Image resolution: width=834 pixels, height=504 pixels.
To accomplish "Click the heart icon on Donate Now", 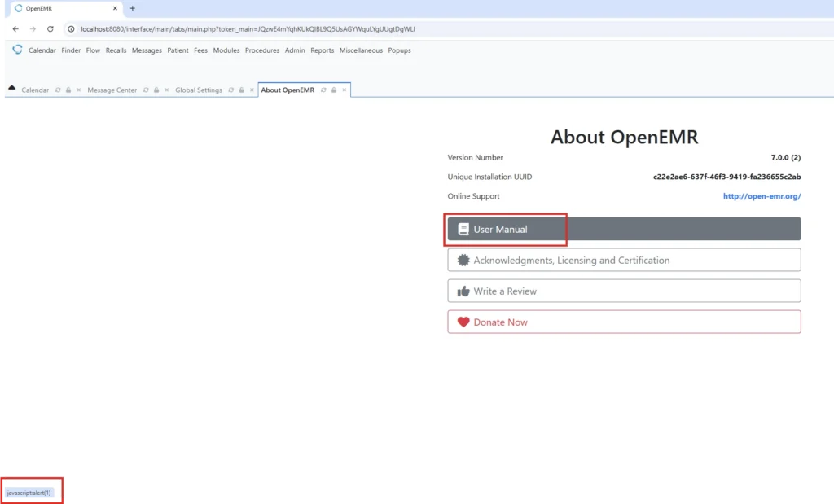I will click(x=463, y=322).
